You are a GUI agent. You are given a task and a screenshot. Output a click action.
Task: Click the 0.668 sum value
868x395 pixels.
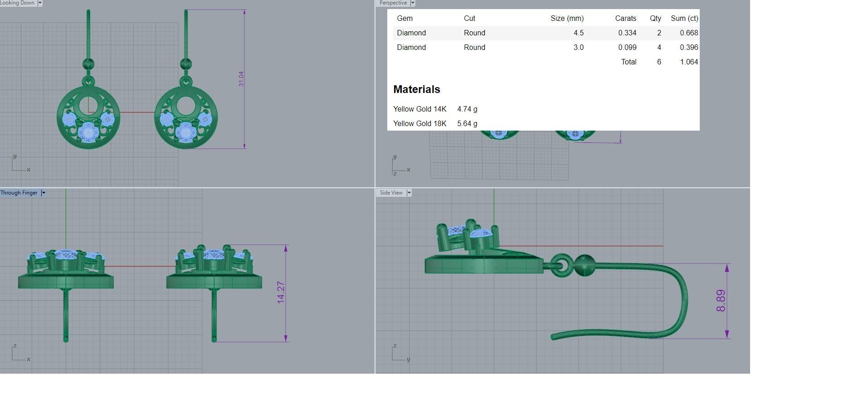(689, 33)
